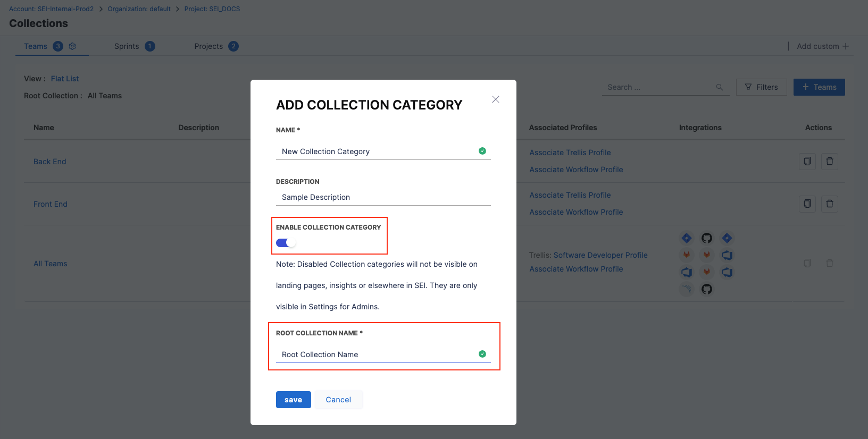
Task: Click the Name input field
Action: pos(378,151)
